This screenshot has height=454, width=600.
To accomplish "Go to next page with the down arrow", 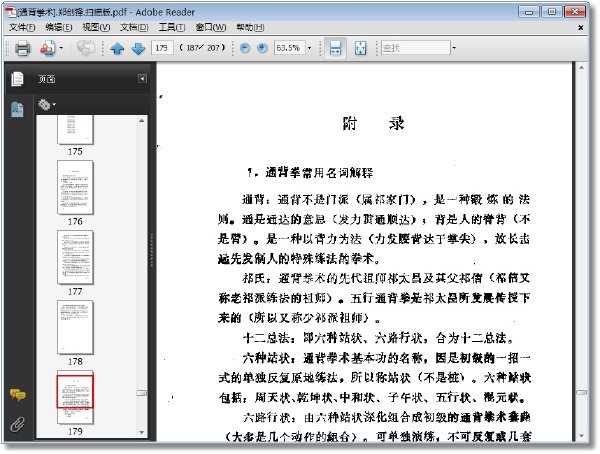I will (x=138, y=48).
